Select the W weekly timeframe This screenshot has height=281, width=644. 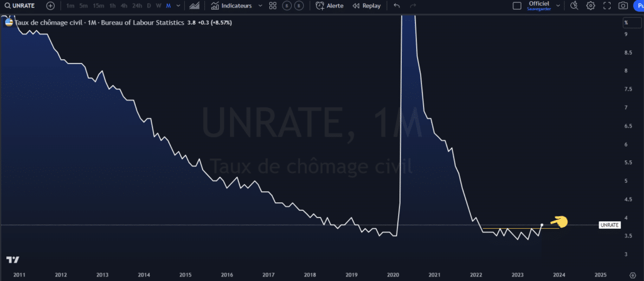pos(158,6)
